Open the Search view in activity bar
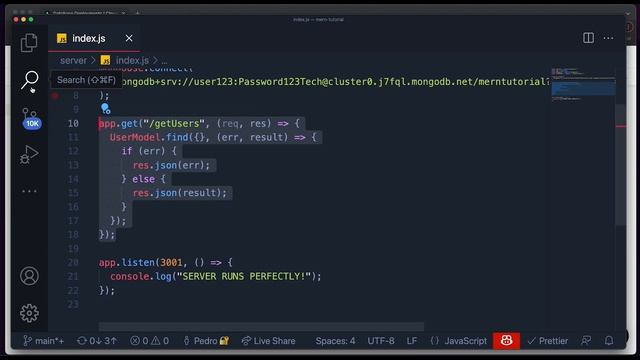This screenshot has height=360, width=640. click(x=29, y=80)
